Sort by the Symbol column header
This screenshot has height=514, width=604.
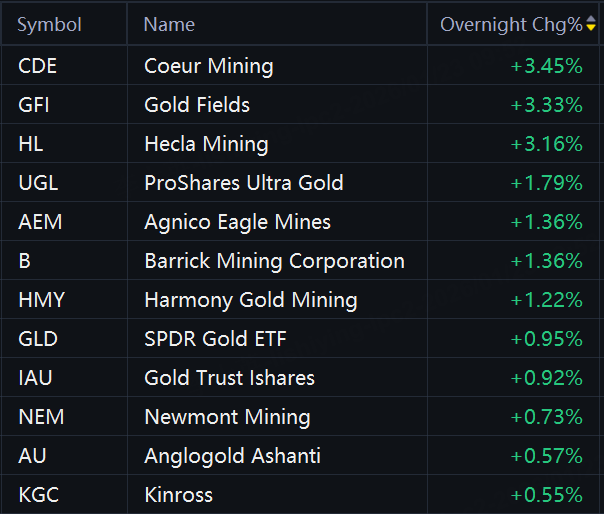click(49, 25)
